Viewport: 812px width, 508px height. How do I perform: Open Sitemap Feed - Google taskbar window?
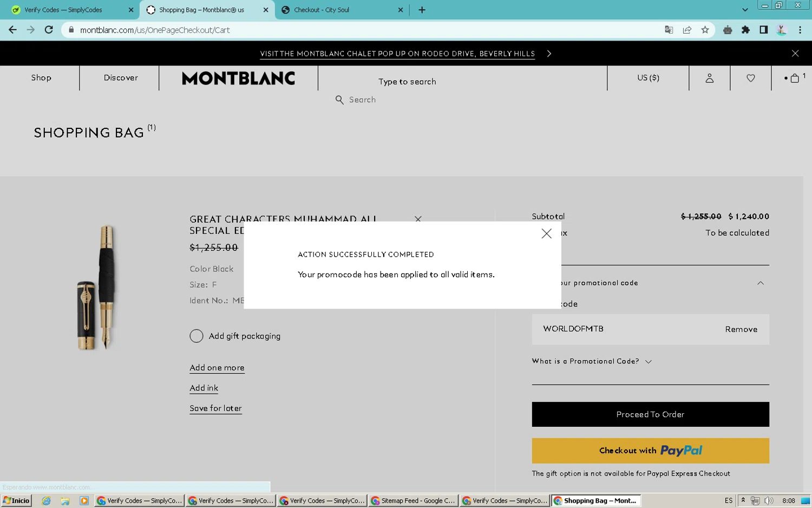[413, 500]
